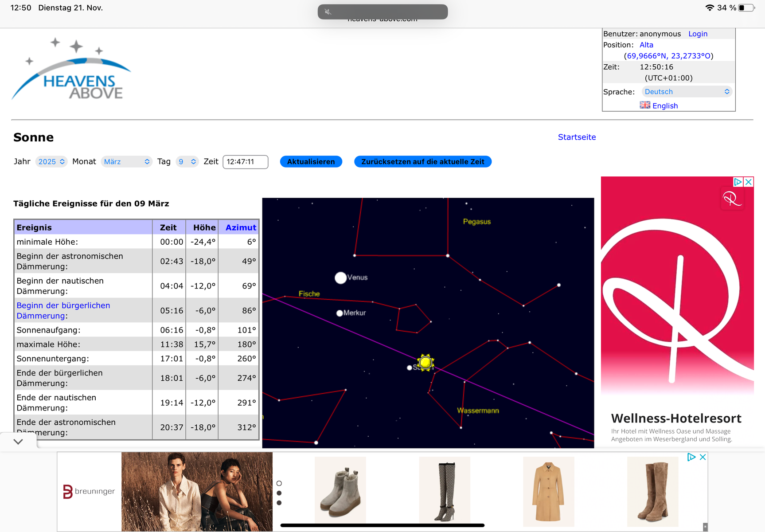The image size is (765, 532).
Task: Close the Breuninger banner ad
Action: point(703,457)
